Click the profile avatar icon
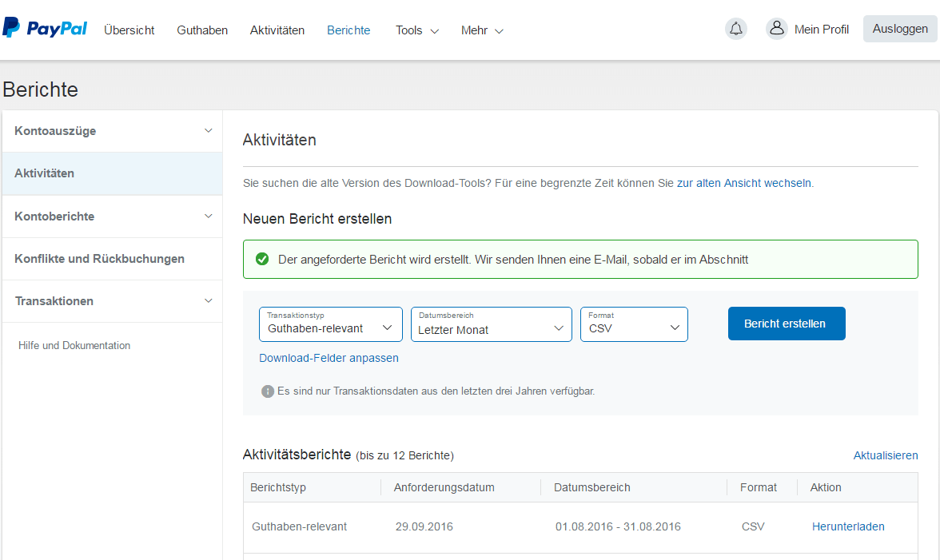 776,28
